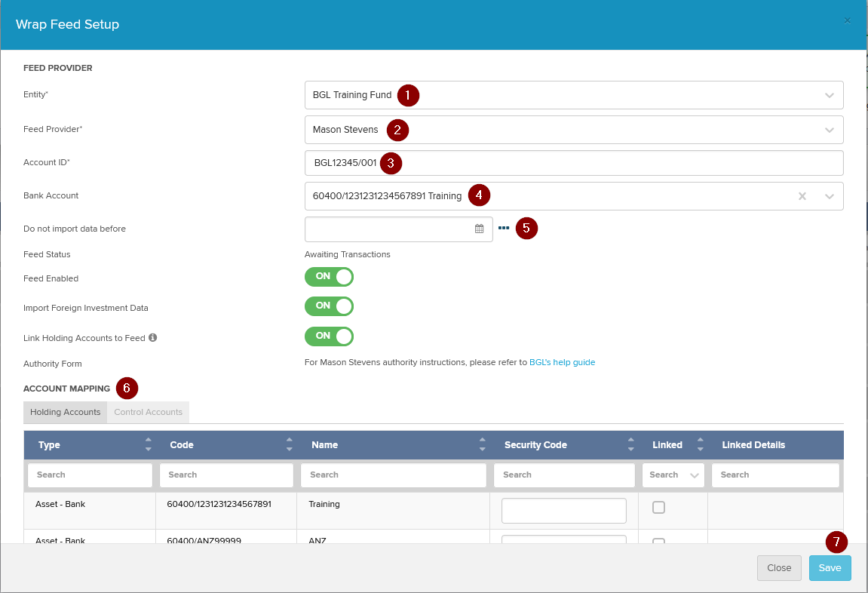The width and height of the screenshot is (868, 593).
Task: Switch to Control Accounts tab
Action: (148, 412)
